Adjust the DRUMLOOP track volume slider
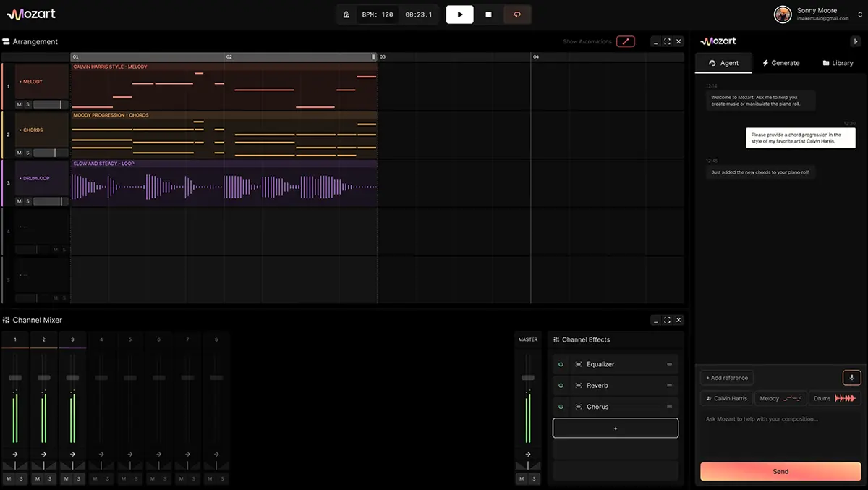Image resolution: width=868 pixels, height=490 pixels. (x=51, y=201)
